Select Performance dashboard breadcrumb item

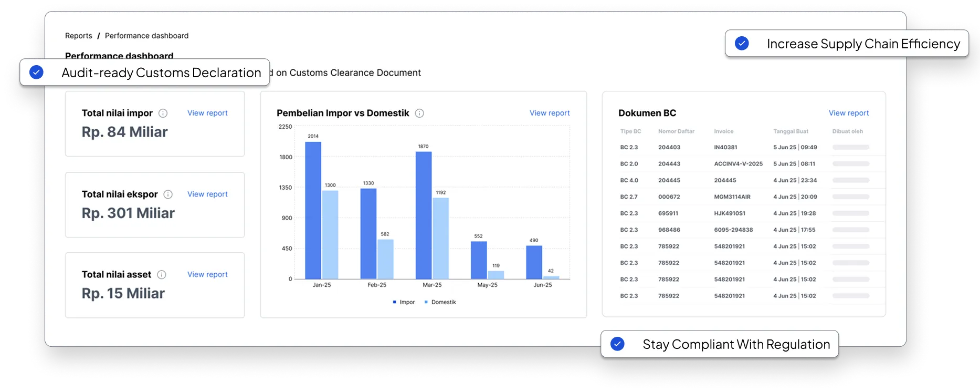click(146, 36)
